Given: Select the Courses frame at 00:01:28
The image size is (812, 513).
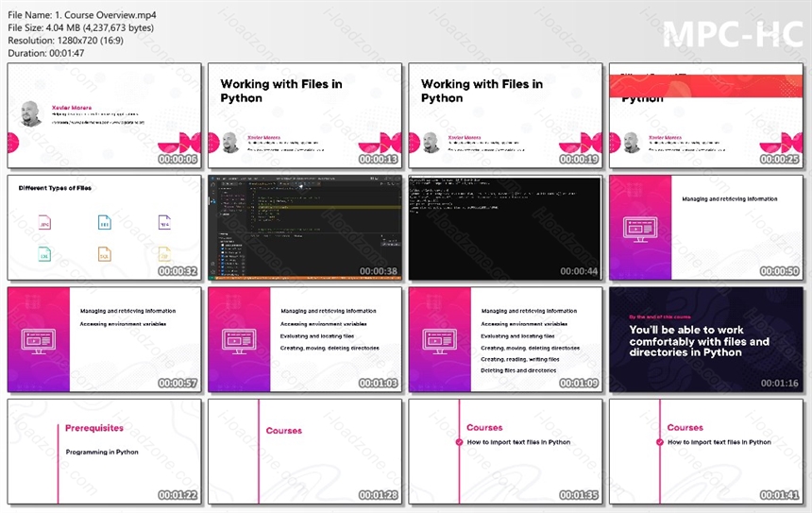Looking at the screenshot, I should click(x=305, y=452).
